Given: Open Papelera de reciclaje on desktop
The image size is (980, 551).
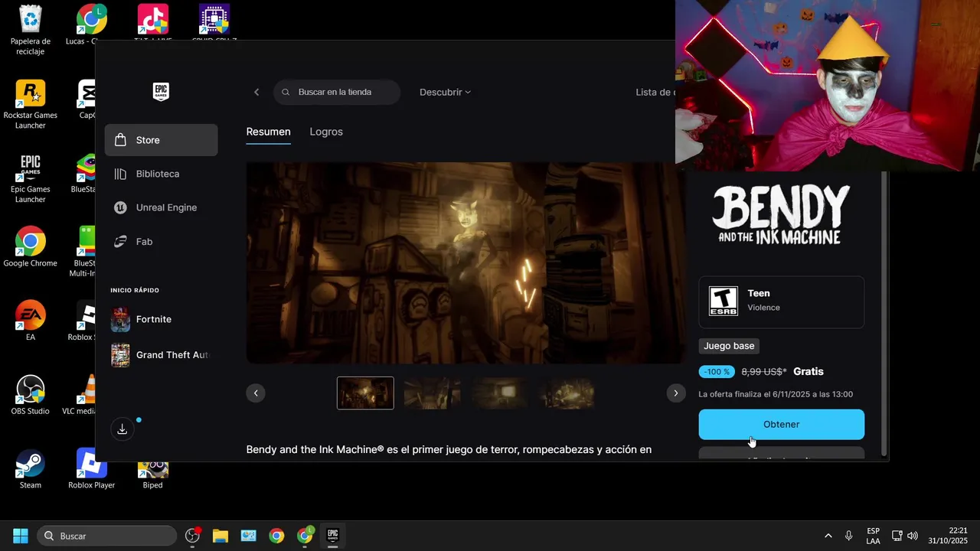Looking at the screenshot, I should pos(31,31).
